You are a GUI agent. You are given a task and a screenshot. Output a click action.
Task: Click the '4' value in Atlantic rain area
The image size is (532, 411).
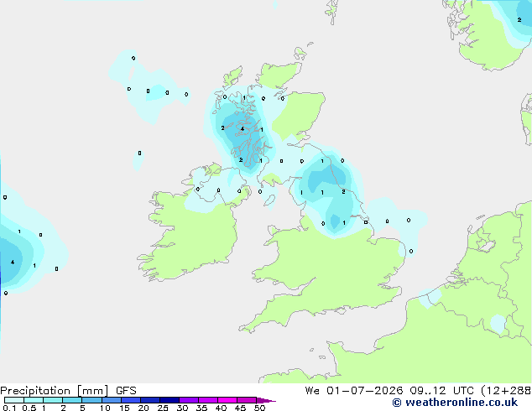click(x=13, y=263)
